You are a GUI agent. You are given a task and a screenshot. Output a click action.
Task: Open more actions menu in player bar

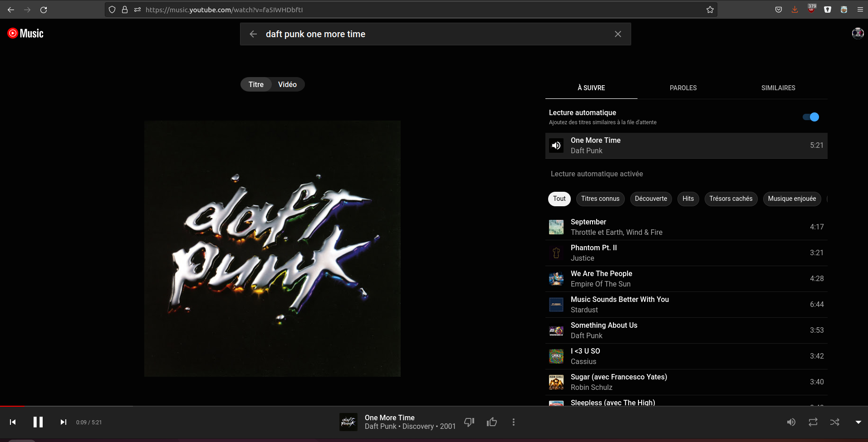[514, 422]
